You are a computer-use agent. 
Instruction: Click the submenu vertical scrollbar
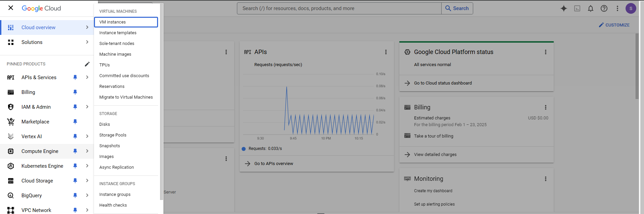click(161, 102)
